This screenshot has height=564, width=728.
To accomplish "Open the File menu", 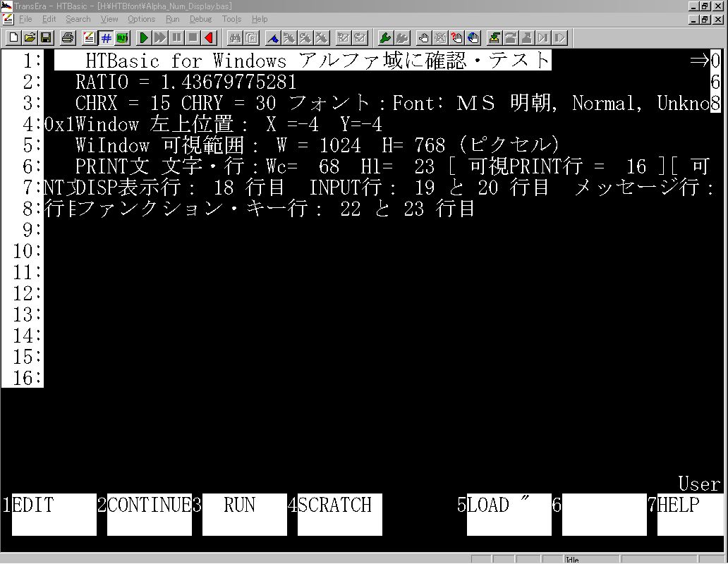I will tap(25, 19).
